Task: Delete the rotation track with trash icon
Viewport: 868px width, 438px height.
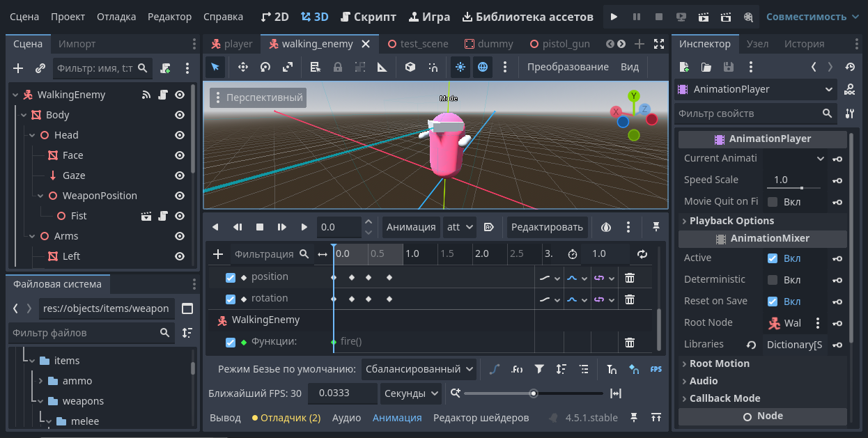Action: (629, 299)
